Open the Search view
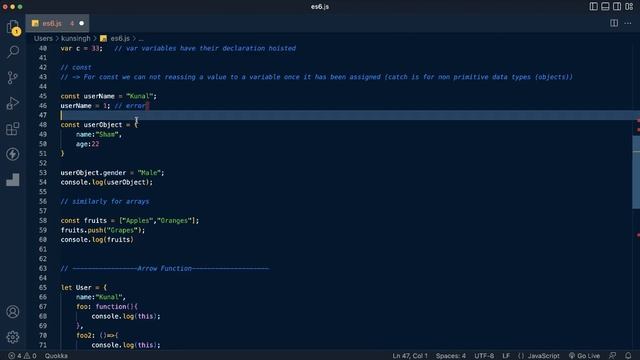 (x=13, y=51)
